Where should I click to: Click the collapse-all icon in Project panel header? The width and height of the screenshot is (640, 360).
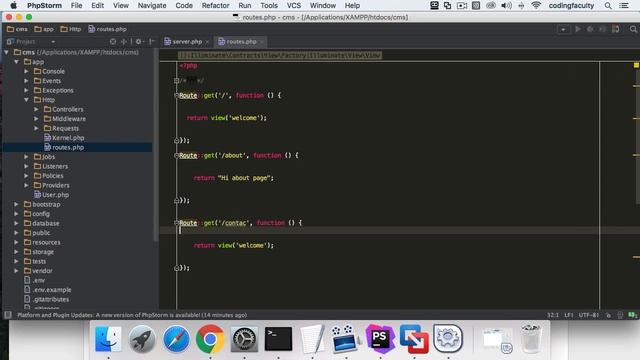click(x=124, y=42)
